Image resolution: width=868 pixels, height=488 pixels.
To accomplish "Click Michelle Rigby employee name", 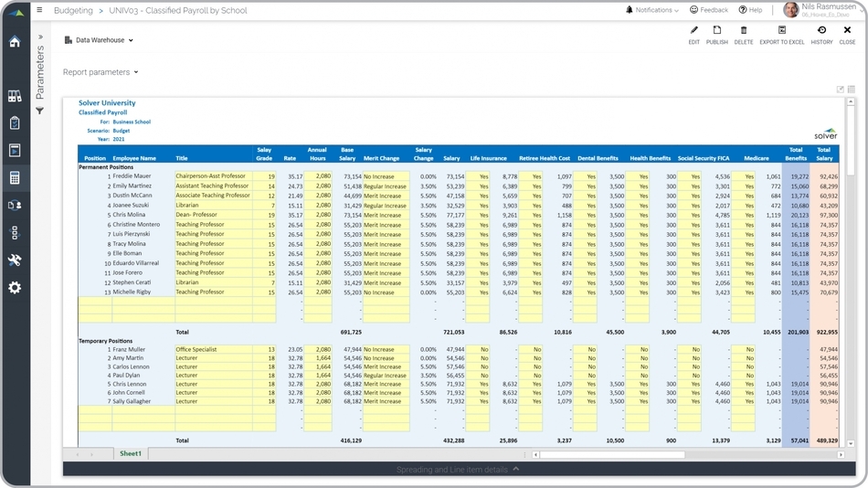I will (132, 292).
